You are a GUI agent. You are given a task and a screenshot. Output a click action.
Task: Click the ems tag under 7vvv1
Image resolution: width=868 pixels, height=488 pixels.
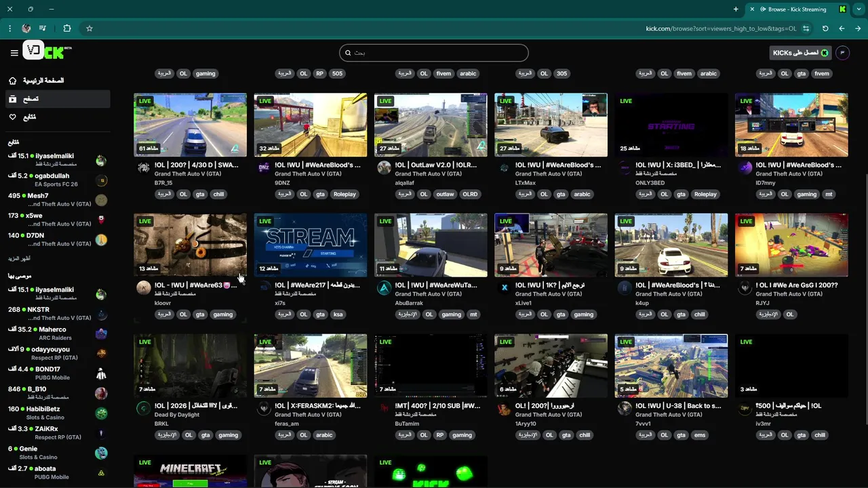700,435
